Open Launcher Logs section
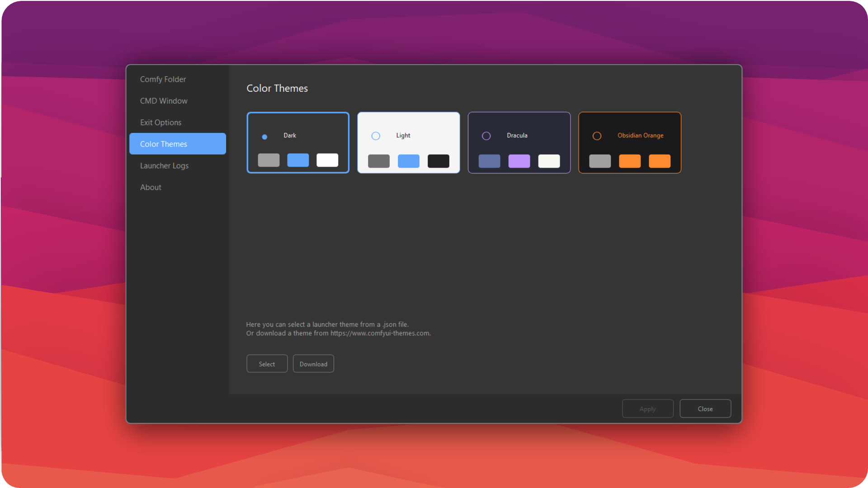Image resolution: width=868 pixels, height=488 pixels. [x=178, y=165]
